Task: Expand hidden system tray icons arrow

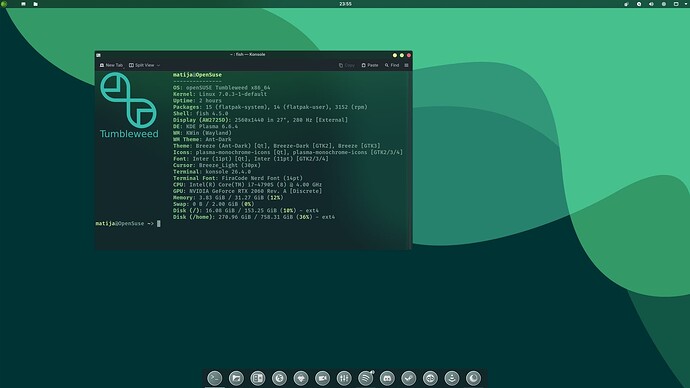Action: (686, 4)
